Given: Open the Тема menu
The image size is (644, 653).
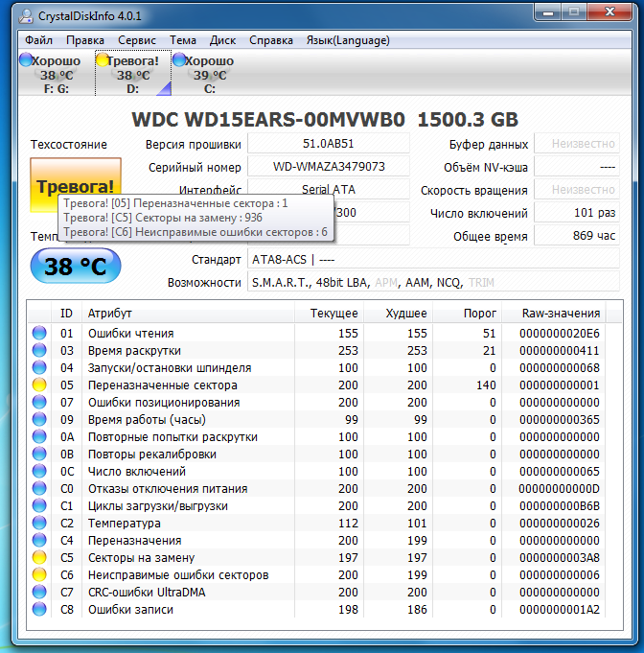Looking at the screenshot, I should (183, 40).
